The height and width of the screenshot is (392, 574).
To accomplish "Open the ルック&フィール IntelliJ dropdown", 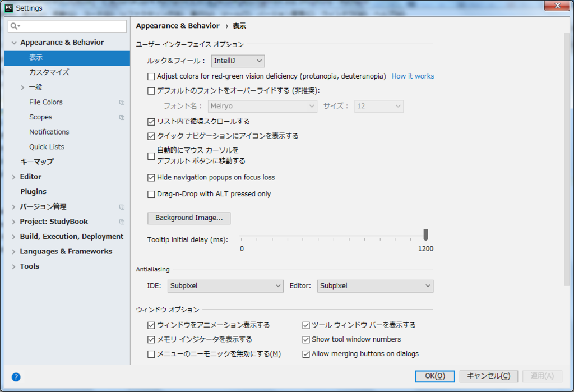I will 238,61.
